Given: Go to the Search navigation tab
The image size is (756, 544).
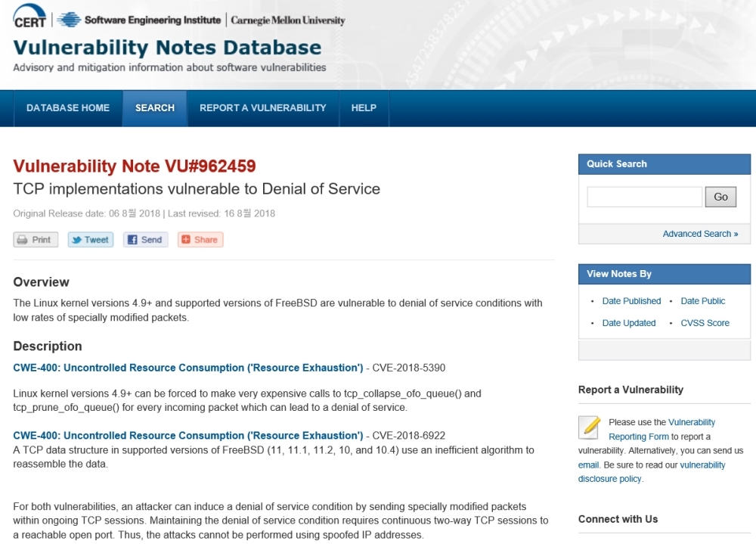Looking at the screenshot, I should pos(155,108).
